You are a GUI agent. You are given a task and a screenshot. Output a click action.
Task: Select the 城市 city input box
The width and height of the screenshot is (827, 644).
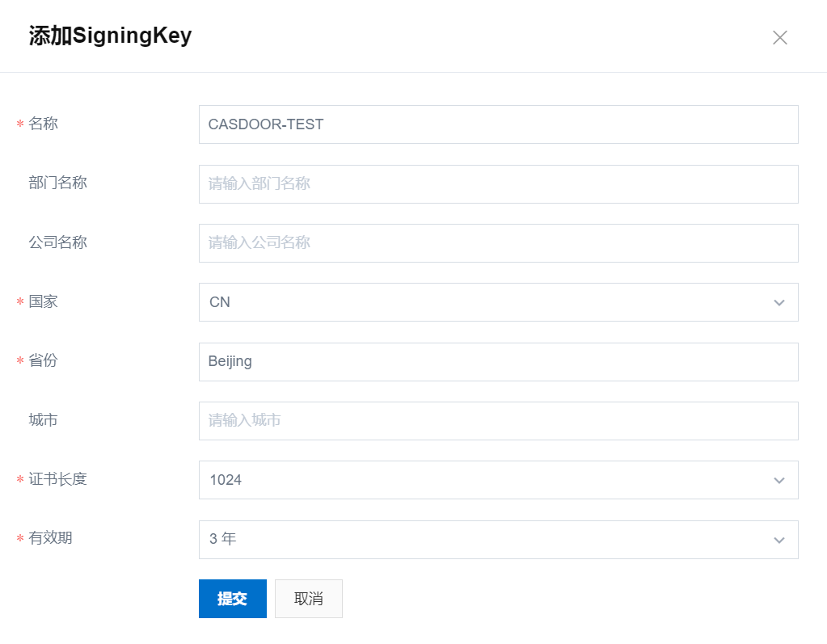coord(497,420)
